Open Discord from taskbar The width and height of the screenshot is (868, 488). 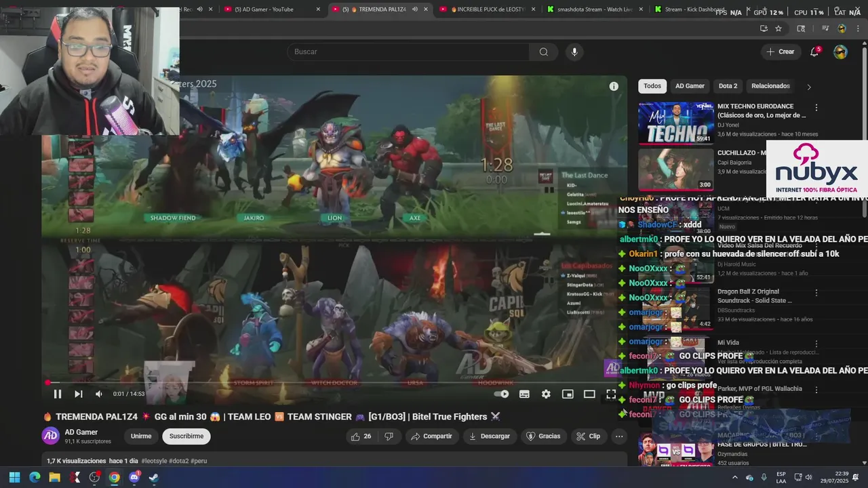pyautogui.click(x=134, y=477)
